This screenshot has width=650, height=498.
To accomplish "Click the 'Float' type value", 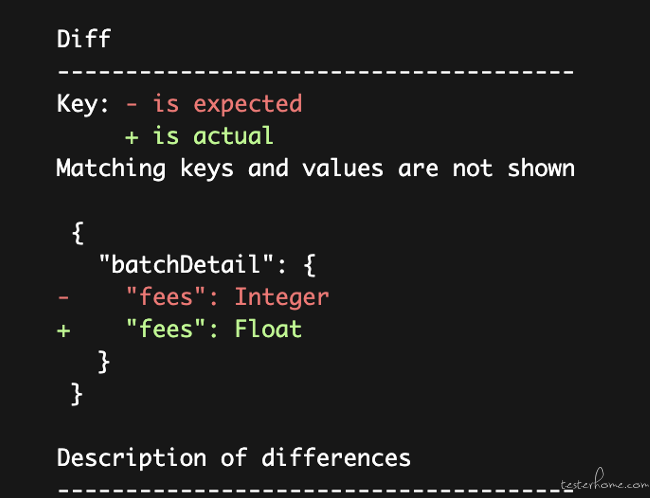I will pyautogui.click(x=268, y=329).
